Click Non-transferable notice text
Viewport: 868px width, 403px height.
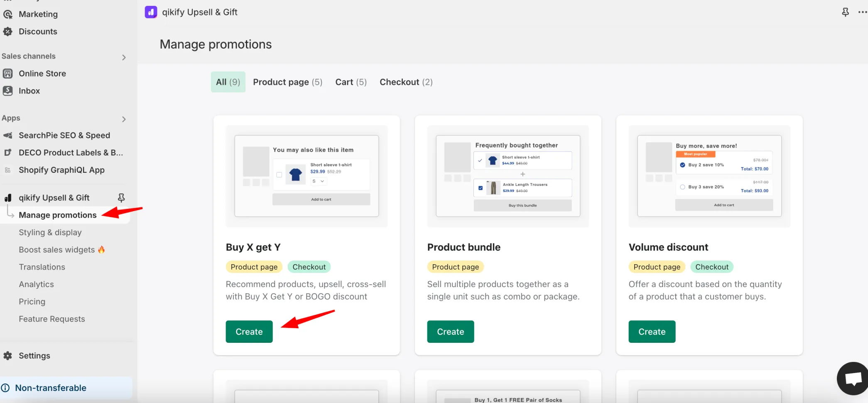51,388
